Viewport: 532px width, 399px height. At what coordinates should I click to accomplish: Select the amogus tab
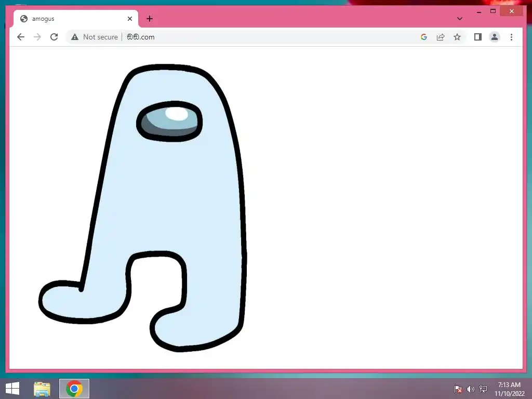tap(76, 19)
